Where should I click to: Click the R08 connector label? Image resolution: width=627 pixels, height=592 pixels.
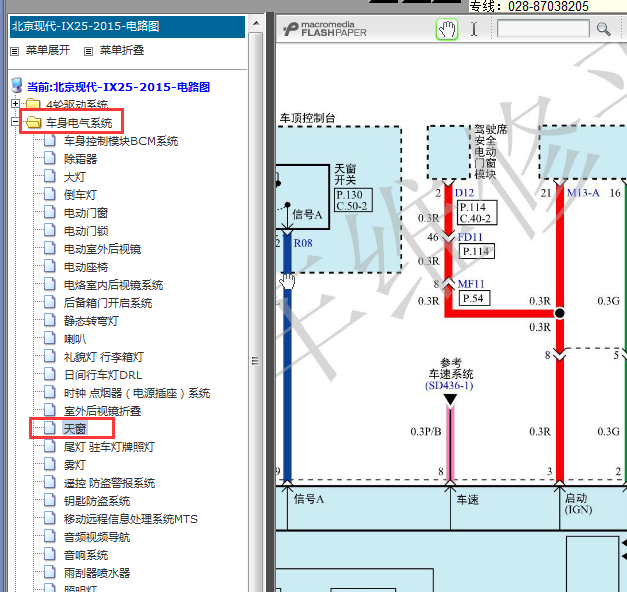coord(303,243)
